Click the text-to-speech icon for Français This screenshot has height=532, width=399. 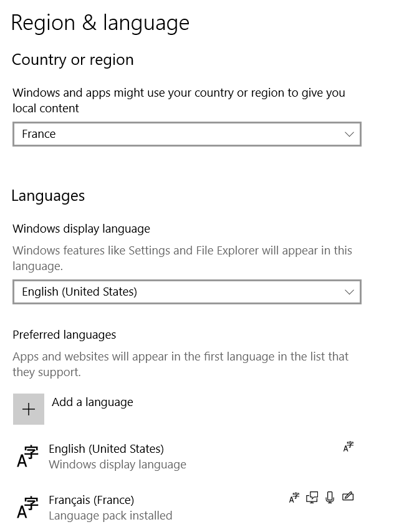312,498
